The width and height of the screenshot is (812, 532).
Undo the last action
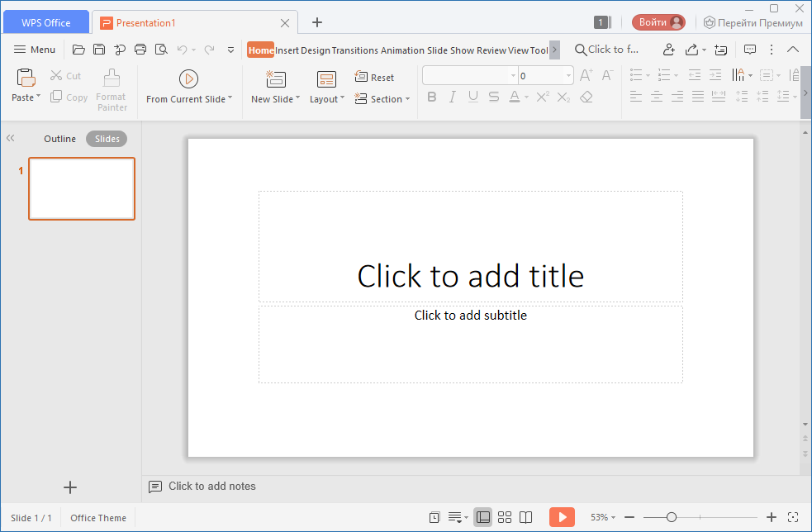[182, 50]
